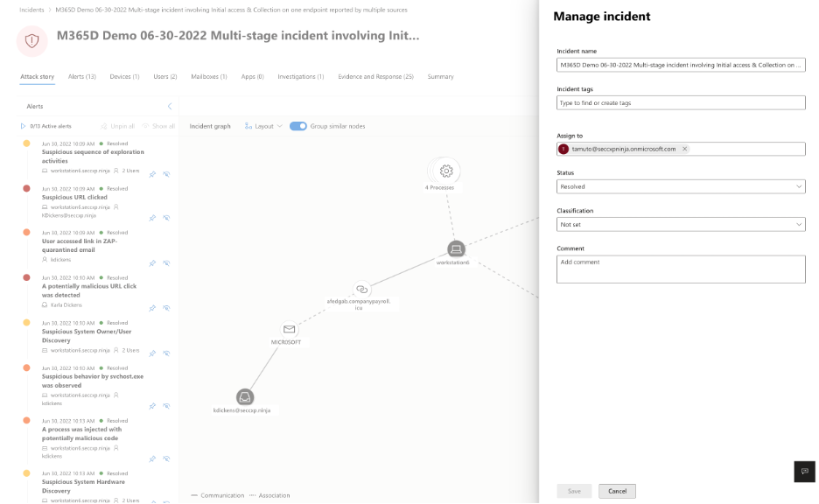Click the 4 Processes gear node
This screenshot has height=504, width=819.
(x=445, y=171)
